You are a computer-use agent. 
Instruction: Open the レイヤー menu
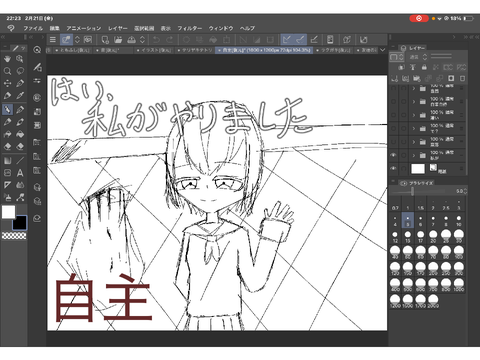(117, 28)
